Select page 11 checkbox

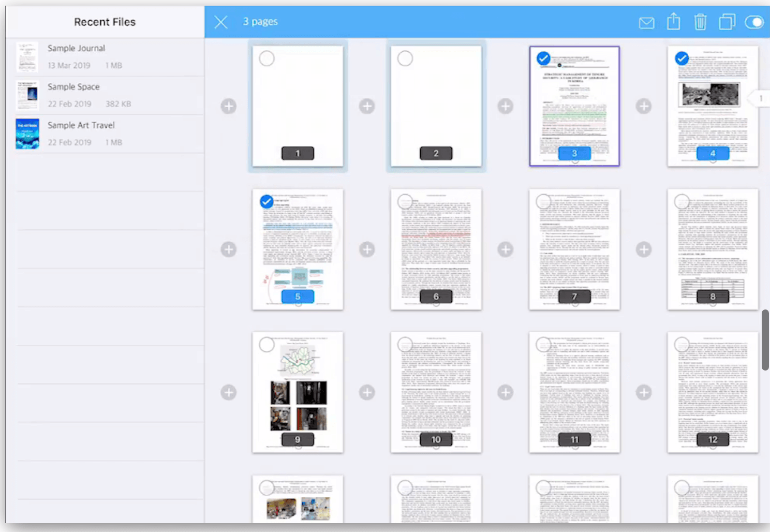coord(543,345)
